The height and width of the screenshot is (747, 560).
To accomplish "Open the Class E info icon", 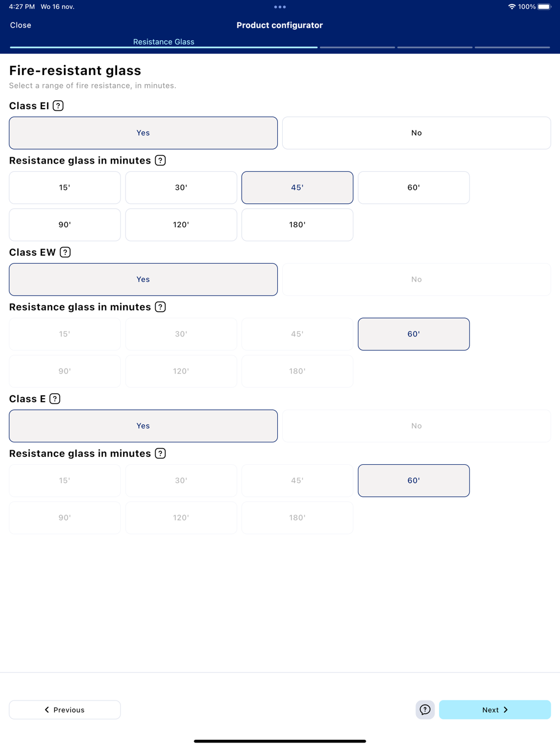I will (x=55, y=399).
